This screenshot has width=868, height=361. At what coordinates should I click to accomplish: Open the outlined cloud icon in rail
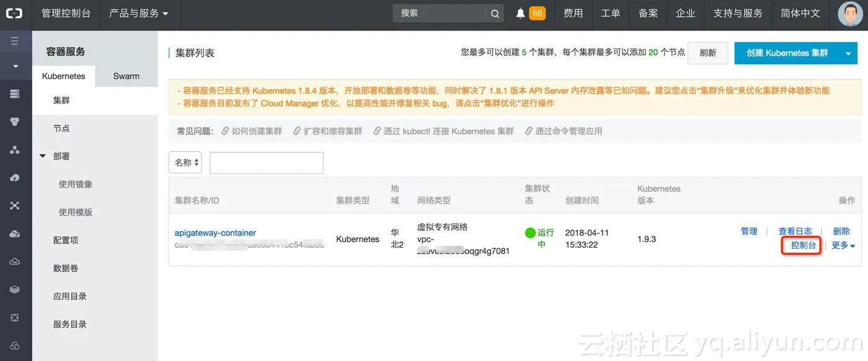[x=15, y=261]
